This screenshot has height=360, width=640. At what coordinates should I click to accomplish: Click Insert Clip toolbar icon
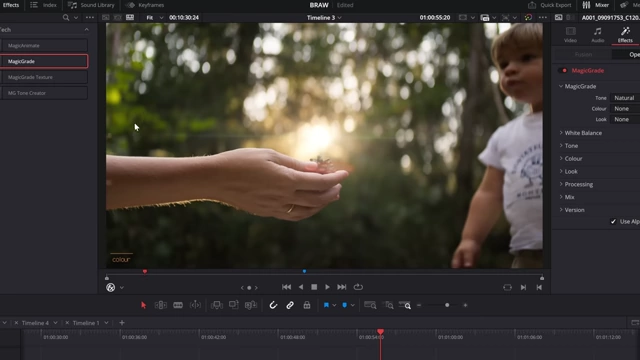click(x=217, y=305)
